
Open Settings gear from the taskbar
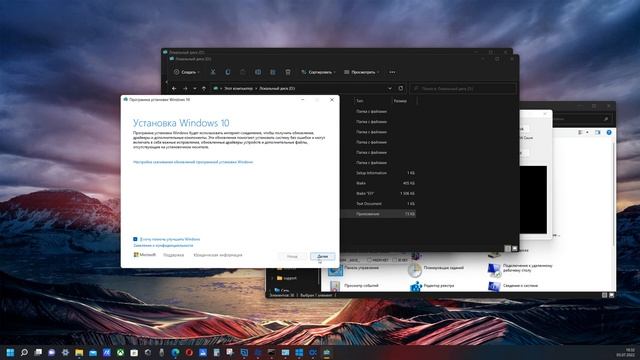pyautogui.click(x=65, y=352)
